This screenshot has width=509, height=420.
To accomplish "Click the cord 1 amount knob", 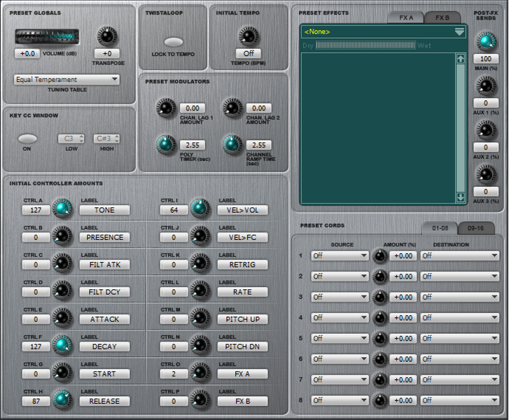I will point(379,256).
